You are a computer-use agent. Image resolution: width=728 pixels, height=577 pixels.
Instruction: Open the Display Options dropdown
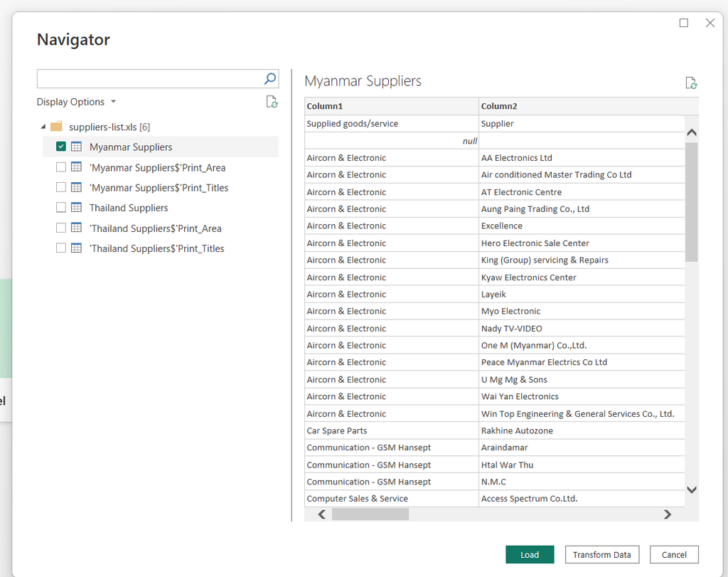pyautogui.click(x=76, y=102)
